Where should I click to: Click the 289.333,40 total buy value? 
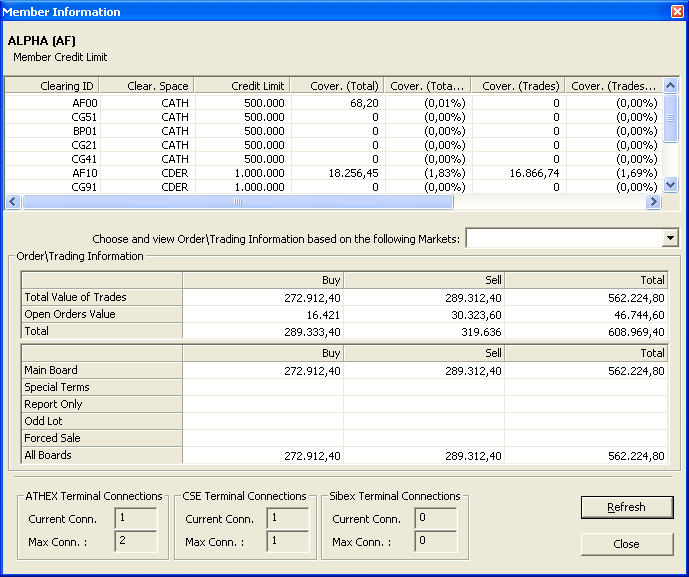312,332
